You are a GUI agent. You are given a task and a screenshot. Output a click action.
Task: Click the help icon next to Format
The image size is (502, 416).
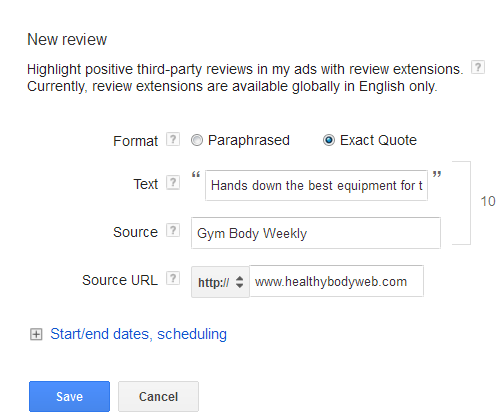point(173,139)
